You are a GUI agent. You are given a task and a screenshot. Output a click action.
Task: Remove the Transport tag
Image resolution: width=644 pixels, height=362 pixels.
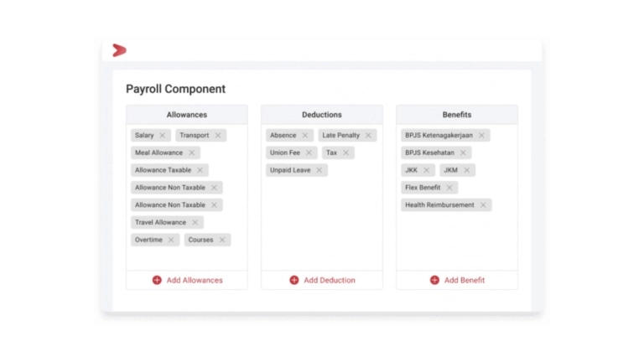[x=218, y=135]
